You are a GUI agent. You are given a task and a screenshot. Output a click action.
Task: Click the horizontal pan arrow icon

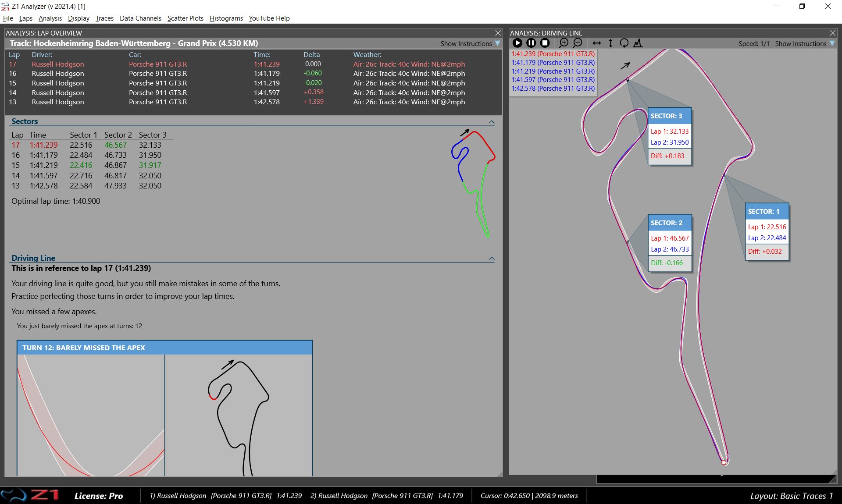tap(596, 43)
